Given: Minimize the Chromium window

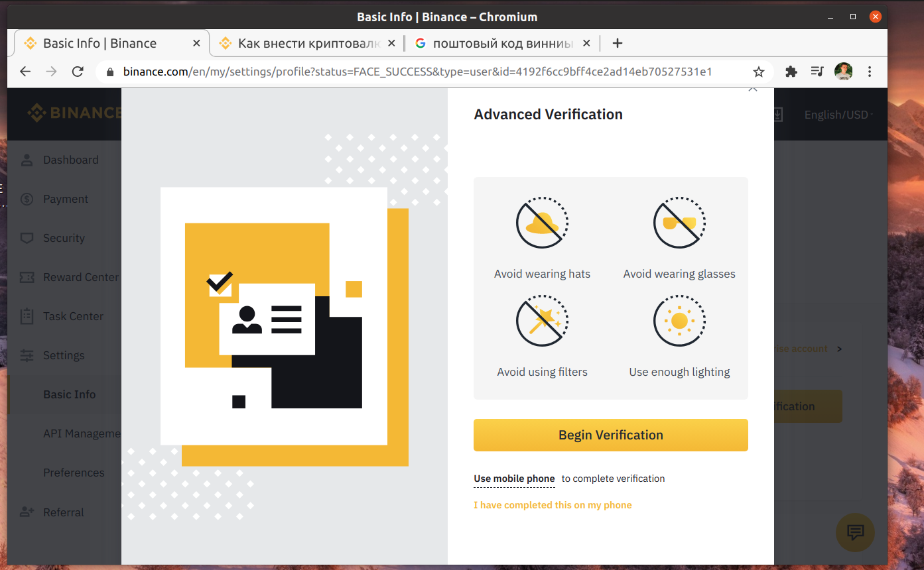Looking at the screenshot, I should tap(830, 17).
